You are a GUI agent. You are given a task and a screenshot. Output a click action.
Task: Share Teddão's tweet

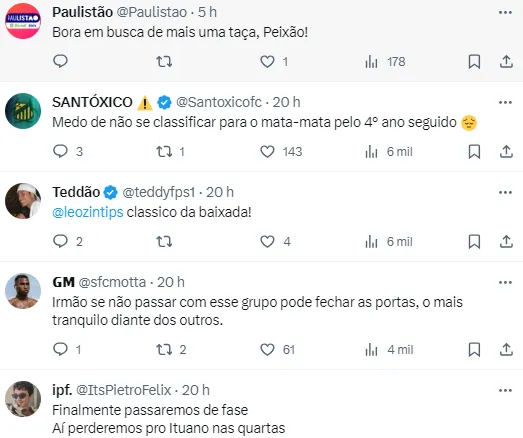pyautogui.click(x=506, y=242)
